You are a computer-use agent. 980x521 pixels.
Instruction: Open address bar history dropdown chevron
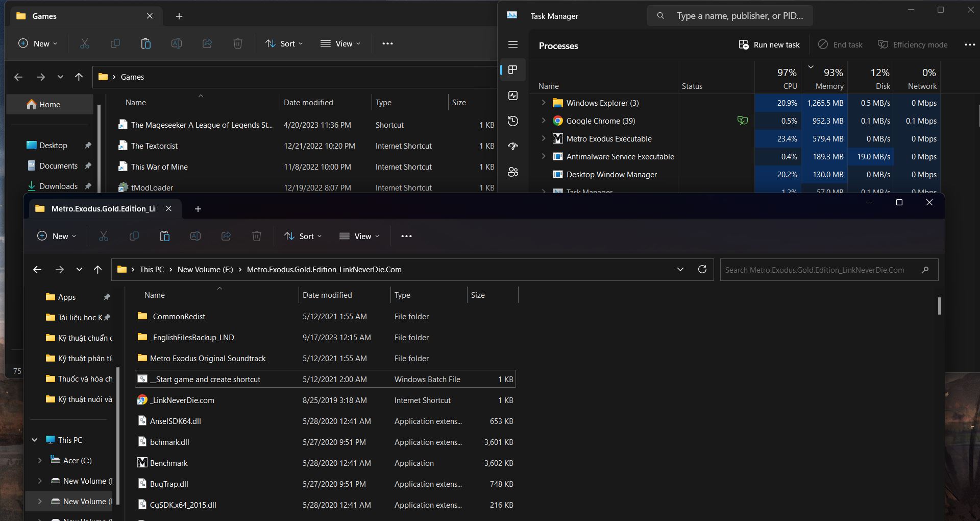click(x=680, y=270)
